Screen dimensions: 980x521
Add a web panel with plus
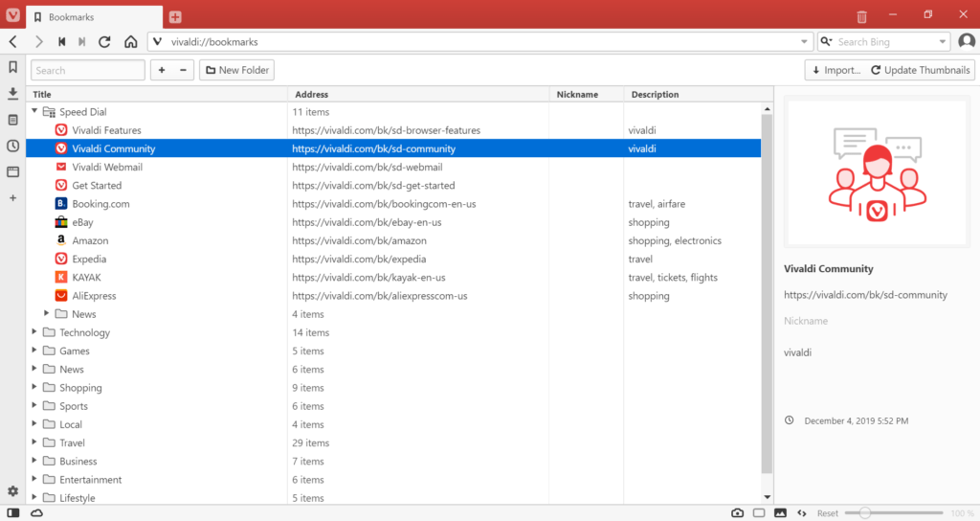coord(12,197)
